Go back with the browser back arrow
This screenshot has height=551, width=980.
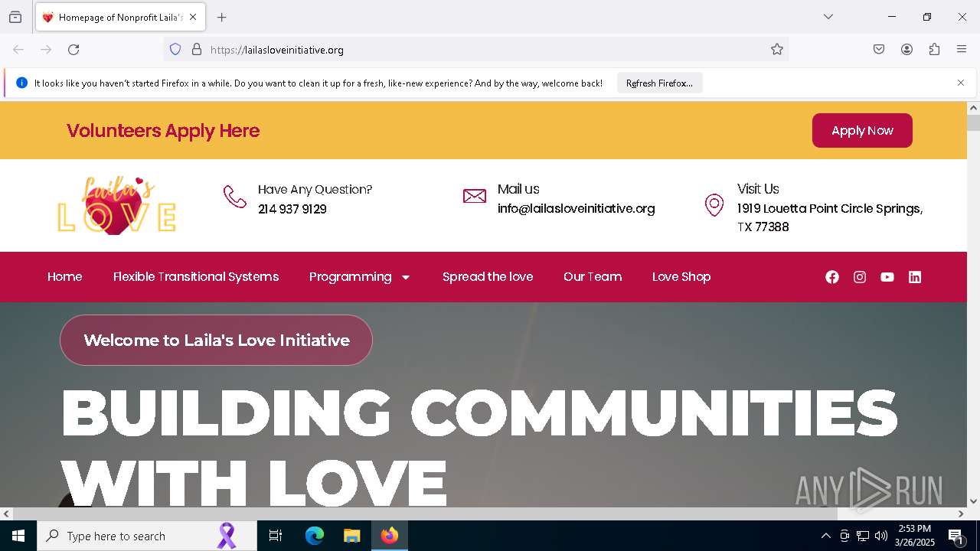(x=18, y=50)
